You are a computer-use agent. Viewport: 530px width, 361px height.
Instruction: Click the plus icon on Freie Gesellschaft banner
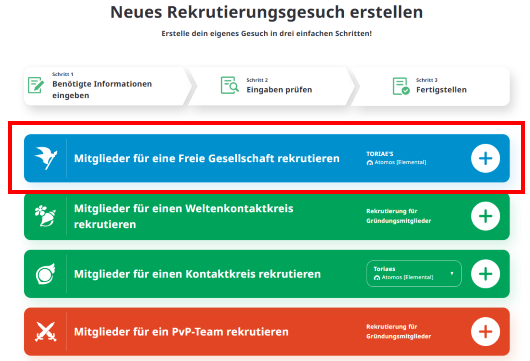(x=485, y=159)
